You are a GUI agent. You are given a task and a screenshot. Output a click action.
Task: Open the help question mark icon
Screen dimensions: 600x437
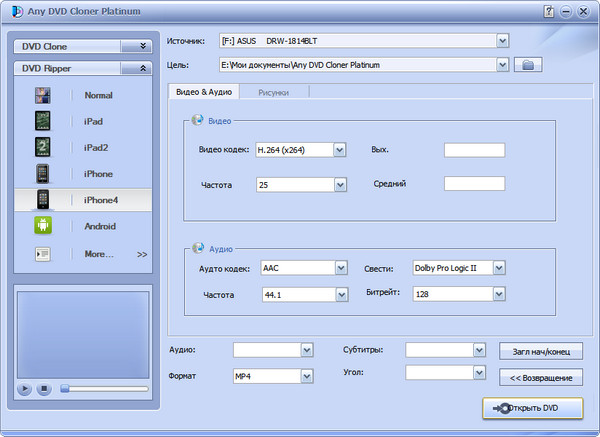(548, 11)
